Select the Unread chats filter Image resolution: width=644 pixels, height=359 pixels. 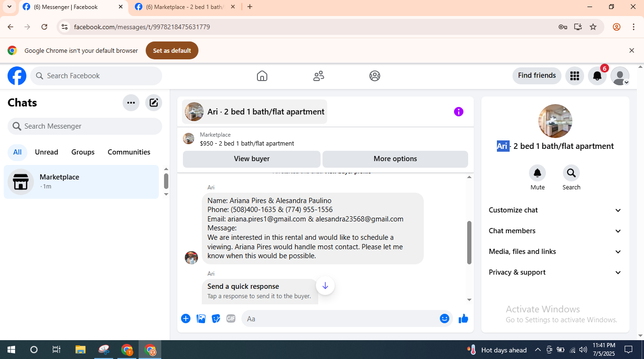[47, 152]
